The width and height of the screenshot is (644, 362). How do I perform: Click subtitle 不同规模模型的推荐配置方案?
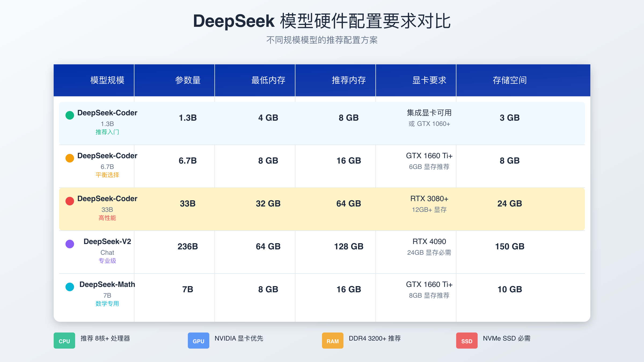coord(322,40)
